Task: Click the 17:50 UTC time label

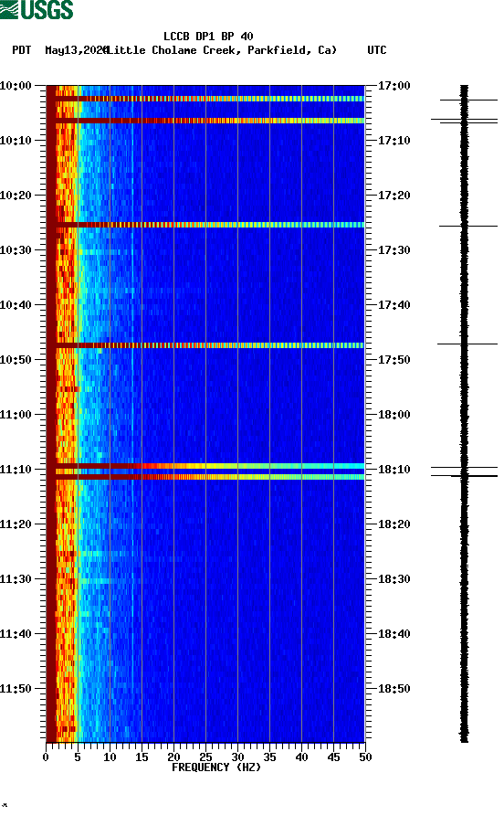Action: click(394, 360)
